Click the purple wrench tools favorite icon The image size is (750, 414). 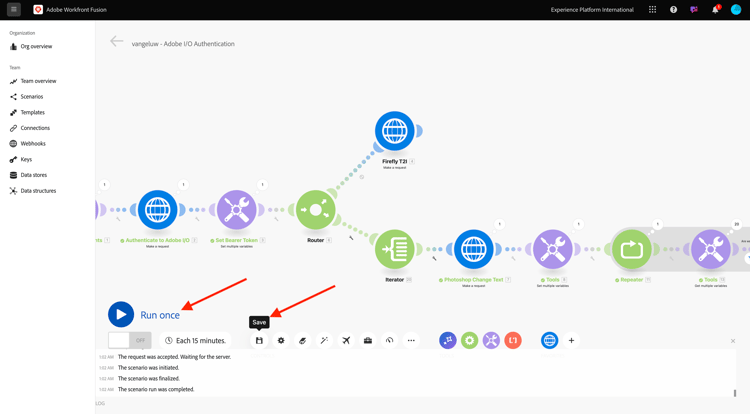click(491, 340)
